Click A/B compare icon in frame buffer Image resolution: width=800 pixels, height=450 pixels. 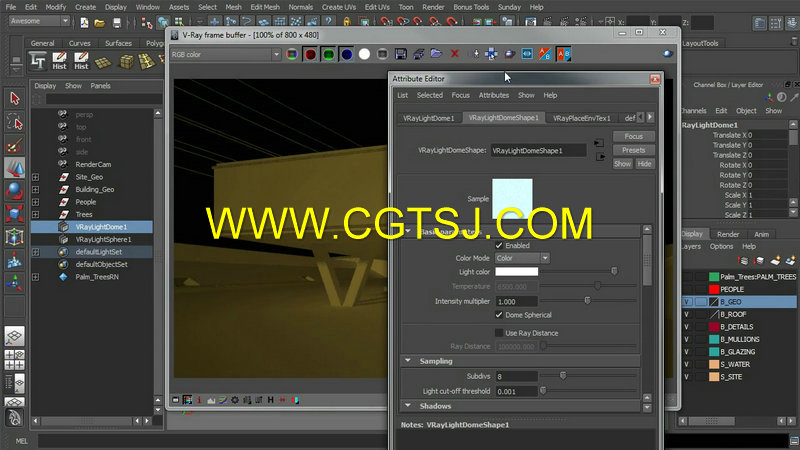tap(563, 54)
